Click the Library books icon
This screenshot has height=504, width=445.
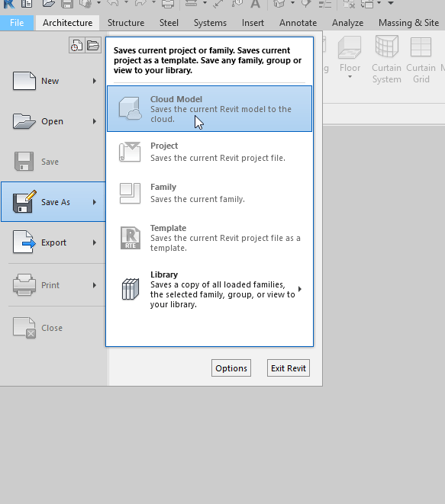click(131, 289)
